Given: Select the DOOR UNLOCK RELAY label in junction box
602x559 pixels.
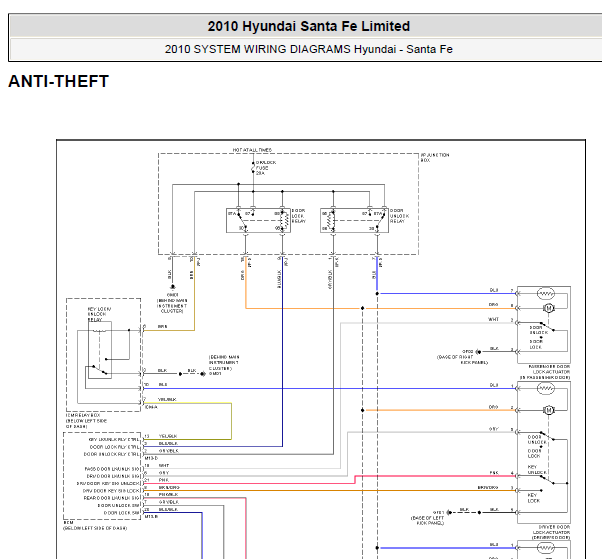Looking at the screenshot, I should click(x=399, y=216).
